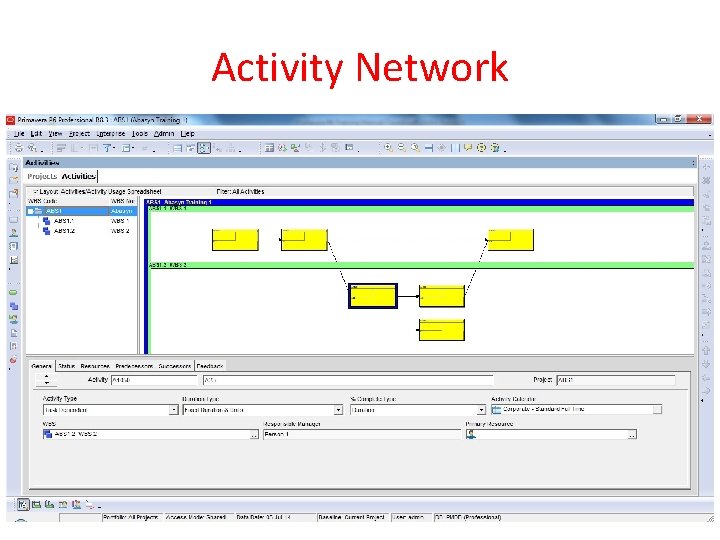The image size is (720, 540).
Task: Open the Successors details tab
Action: pos(174,366)
